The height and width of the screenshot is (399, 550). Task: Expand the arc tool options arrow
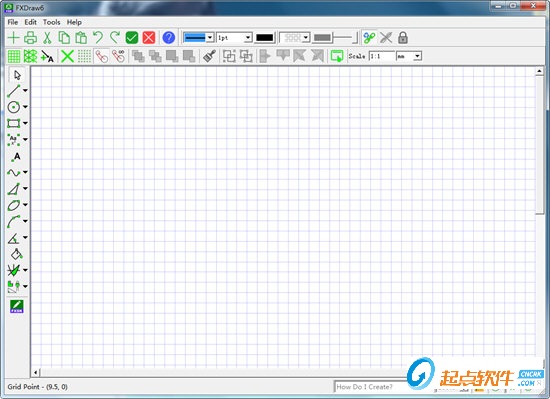25,221
